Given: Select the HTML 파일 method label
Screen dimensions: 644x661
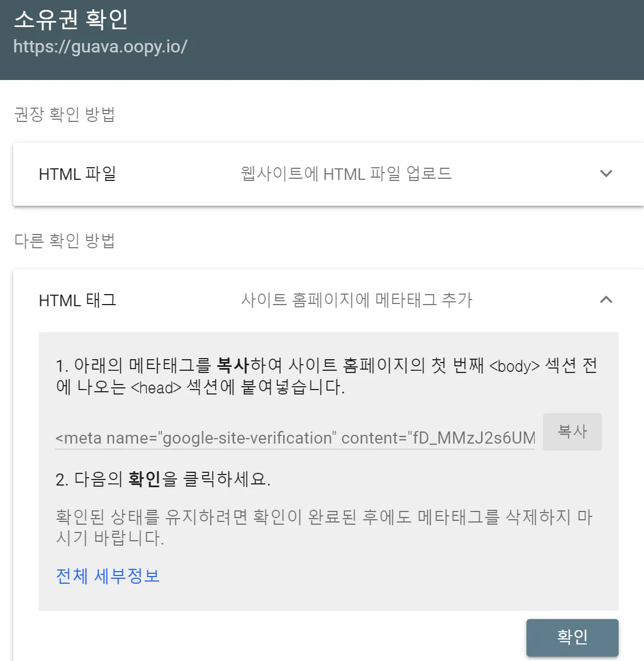Looking at the screenshot, I should click(x=77, y=174).
